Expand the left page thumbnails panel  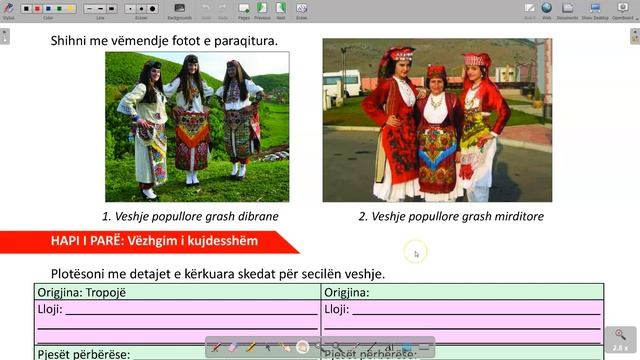tap(5, 36)
